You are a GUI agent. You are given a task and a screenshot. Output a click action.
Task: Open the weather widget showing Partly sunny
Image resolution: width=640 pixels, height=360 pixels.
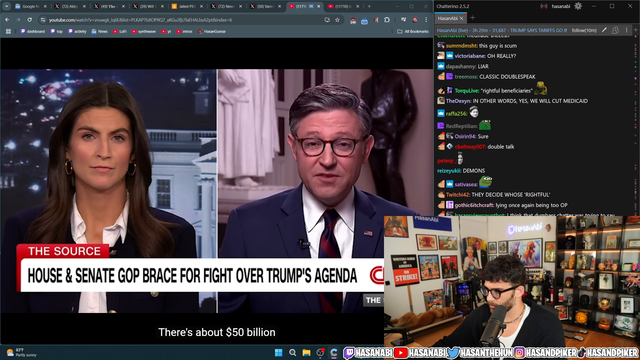[21, 353]
